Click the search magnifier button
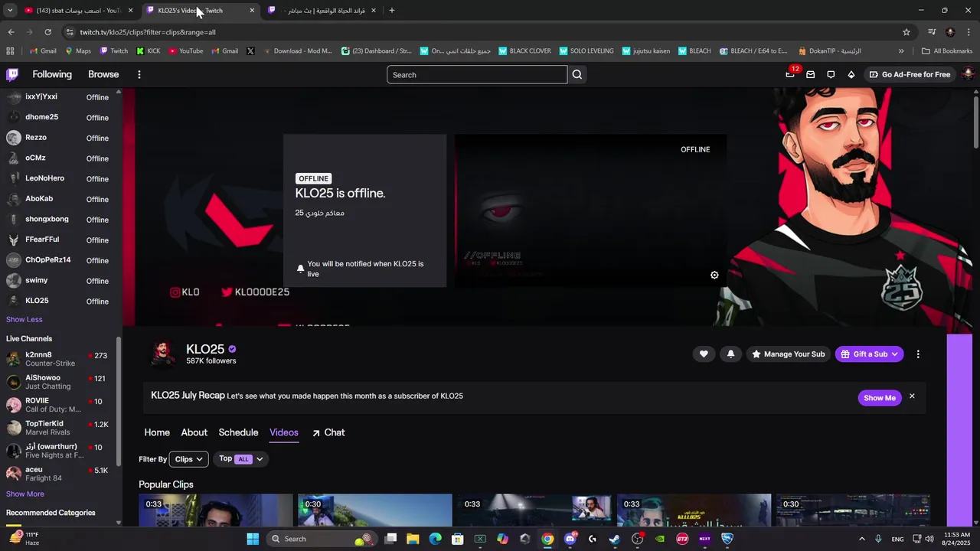 click(x=577, y=74)
